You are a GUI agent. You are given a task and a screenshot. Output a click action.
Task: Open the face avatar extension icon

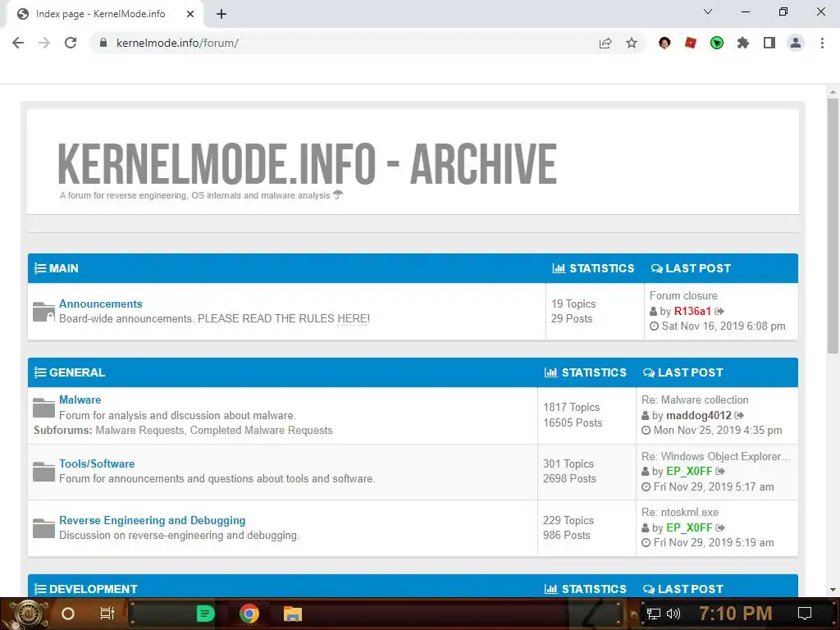point(664,43)
